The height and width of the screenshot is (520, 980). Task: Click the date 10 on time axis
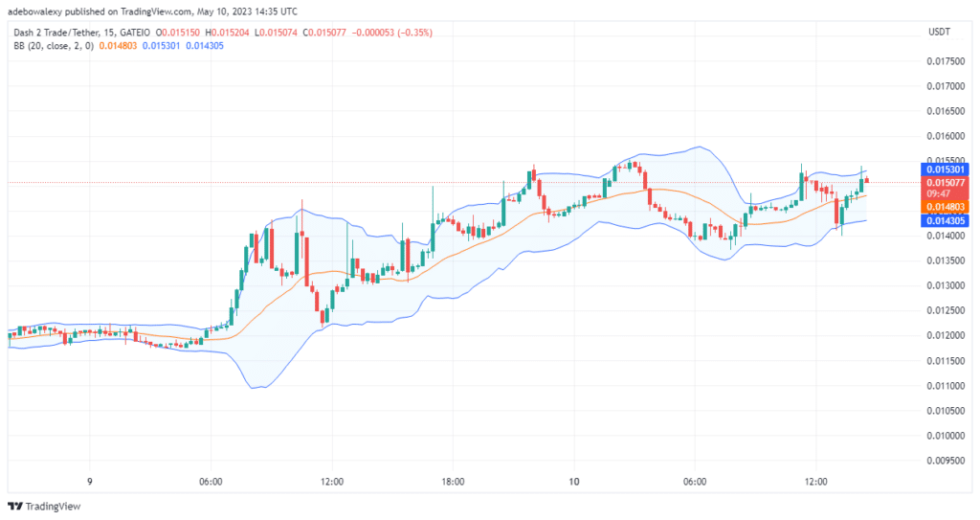(574, 482)
